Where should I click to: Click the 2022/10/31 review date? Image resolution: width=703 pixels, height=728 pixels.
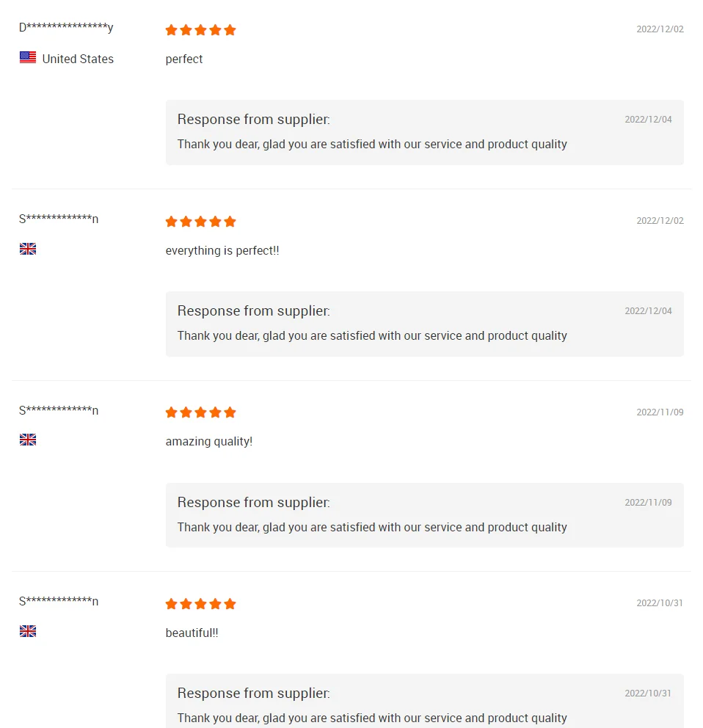660,603
